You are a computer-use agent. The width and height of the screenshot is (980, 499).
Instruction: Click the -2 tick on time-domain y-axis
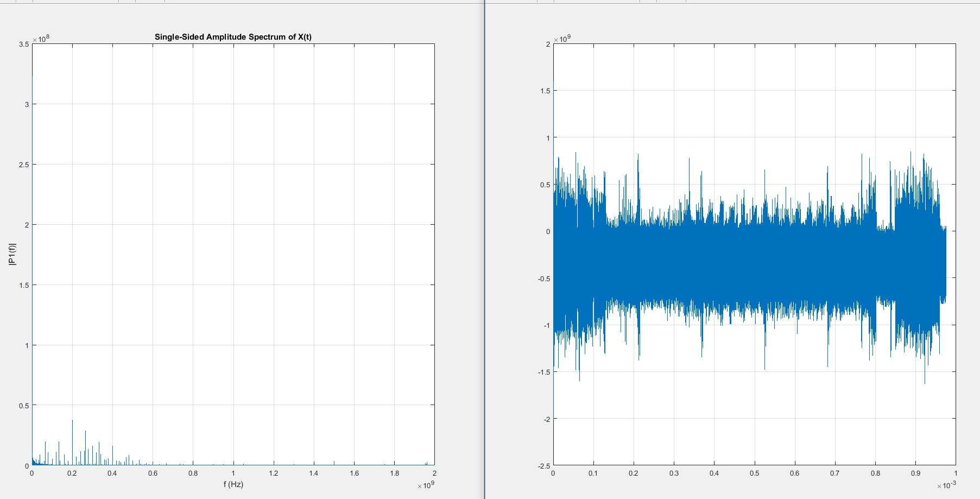pos(547,419)
